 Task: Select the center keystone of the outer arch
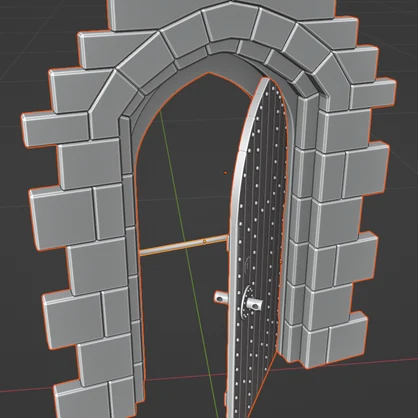[232, 23]
